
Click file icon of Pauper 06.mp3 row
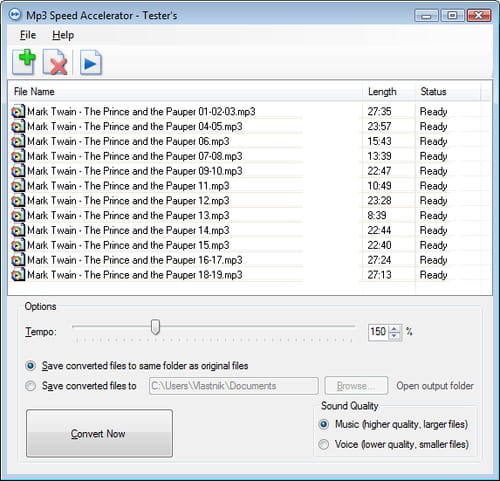[x=18, y=141]
